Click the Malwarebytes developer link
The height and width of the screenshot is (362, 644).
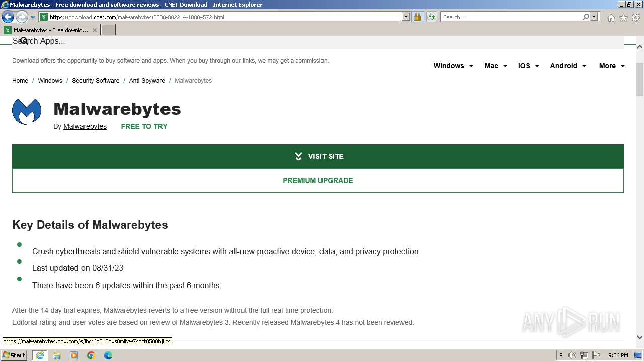pyautogui.click(x=85, y=126)
